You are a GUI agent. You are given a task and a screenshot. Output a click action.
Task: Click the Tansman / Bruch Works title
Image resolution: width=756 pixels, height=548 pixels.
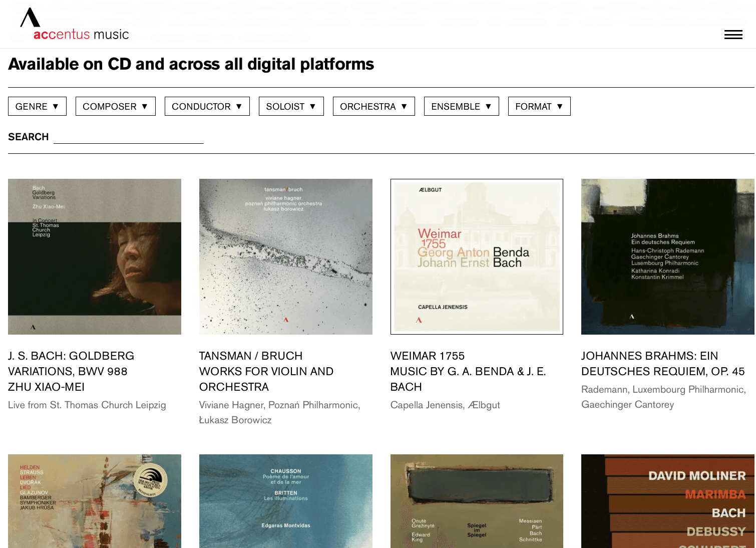pos(266,371)
